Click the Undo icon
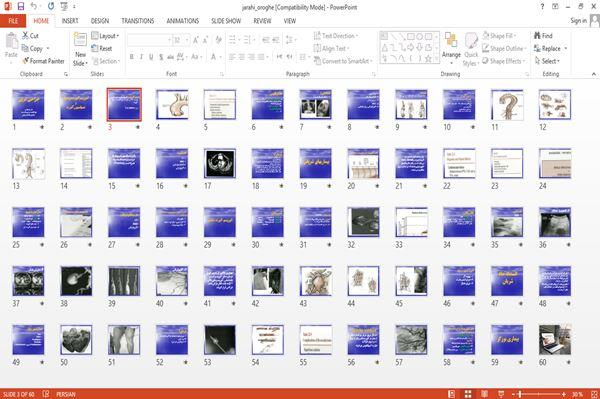 coord(34,6)
